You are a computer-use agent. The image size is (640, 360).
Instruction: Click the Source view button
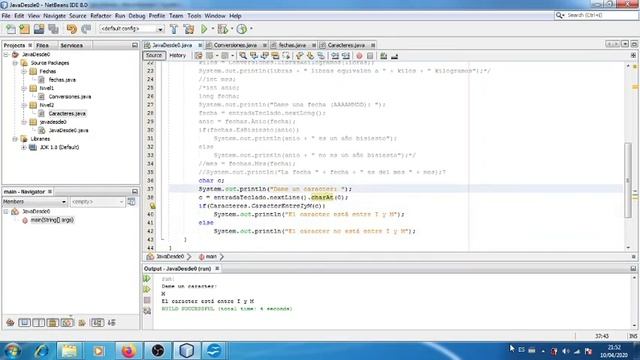point(154,56)
